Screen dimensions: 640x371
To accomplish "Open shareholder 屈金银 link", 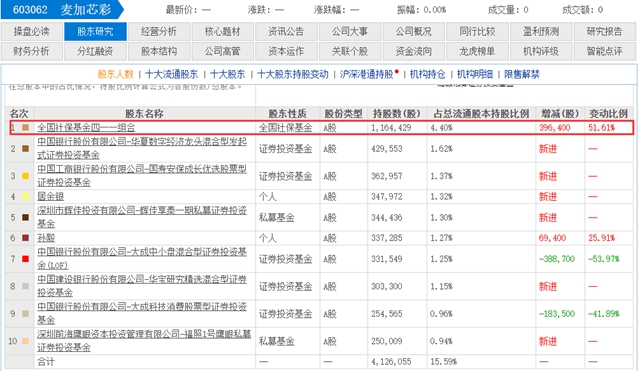I will [x=51, y=197].
